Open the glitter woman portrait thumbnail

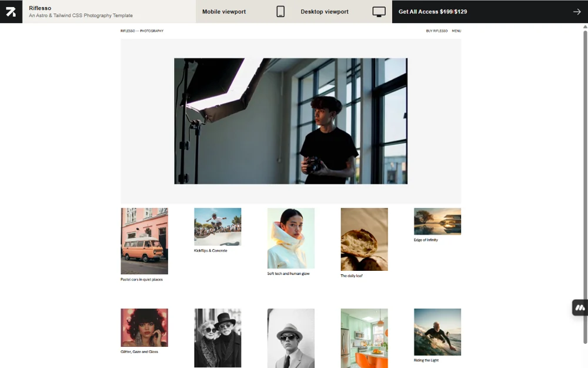point(145,327)
